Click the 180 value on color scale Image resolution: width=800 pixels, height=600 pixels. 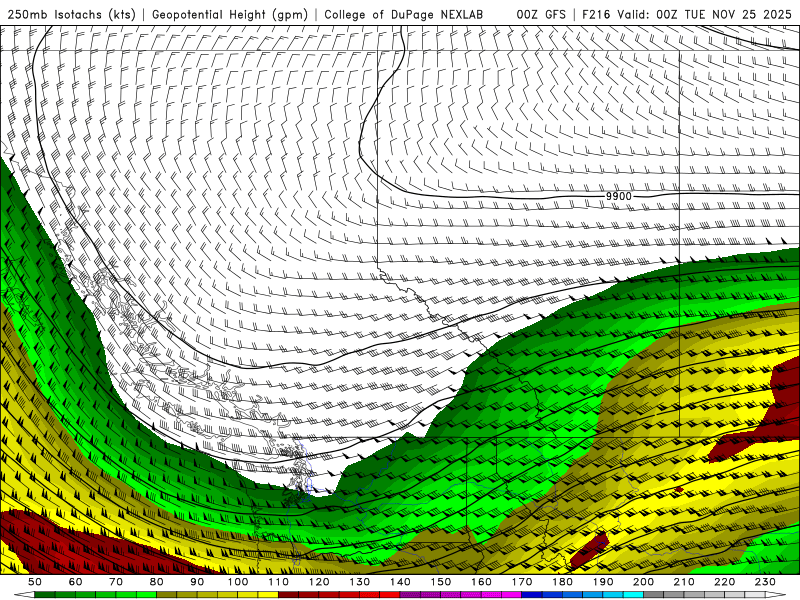562,582
